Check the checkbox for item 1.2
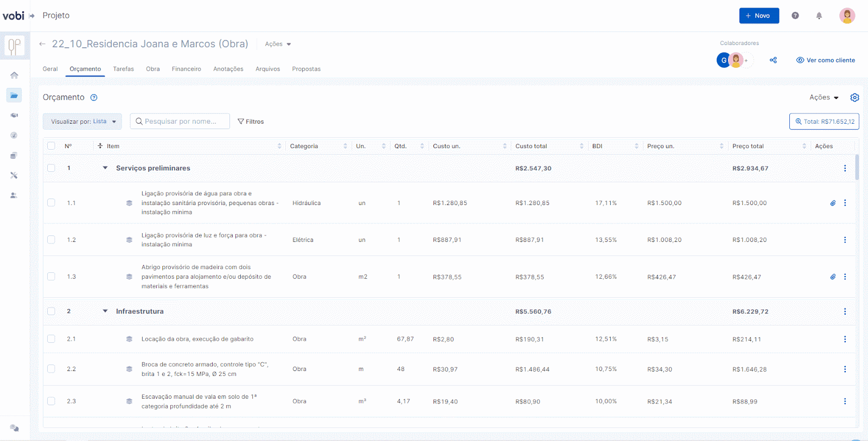868x441 pixels. pos(51,240)
